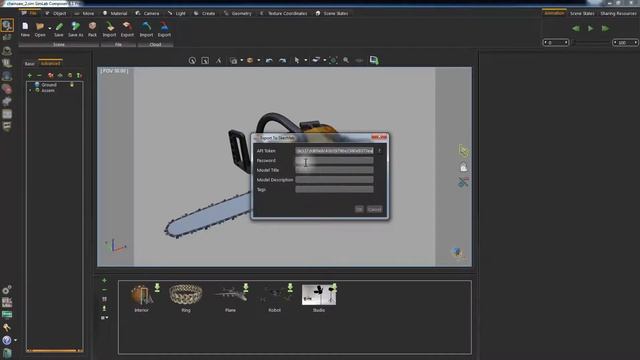The width and height of the screenshot is (640, 360).
Task: Click Export in the File group
Action: click(x=127, y=29)
